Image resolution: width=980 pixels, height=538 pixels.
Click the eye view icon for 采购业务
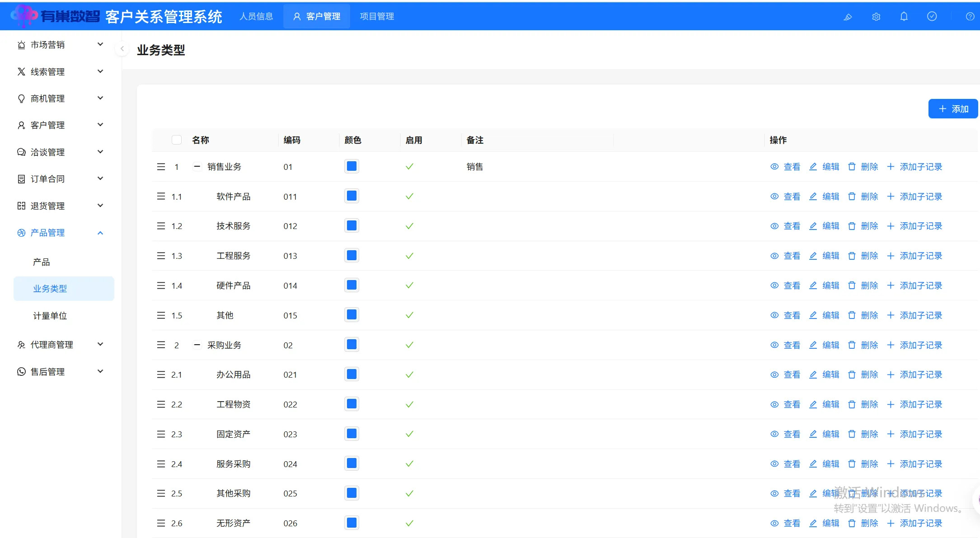pos(774,345)
